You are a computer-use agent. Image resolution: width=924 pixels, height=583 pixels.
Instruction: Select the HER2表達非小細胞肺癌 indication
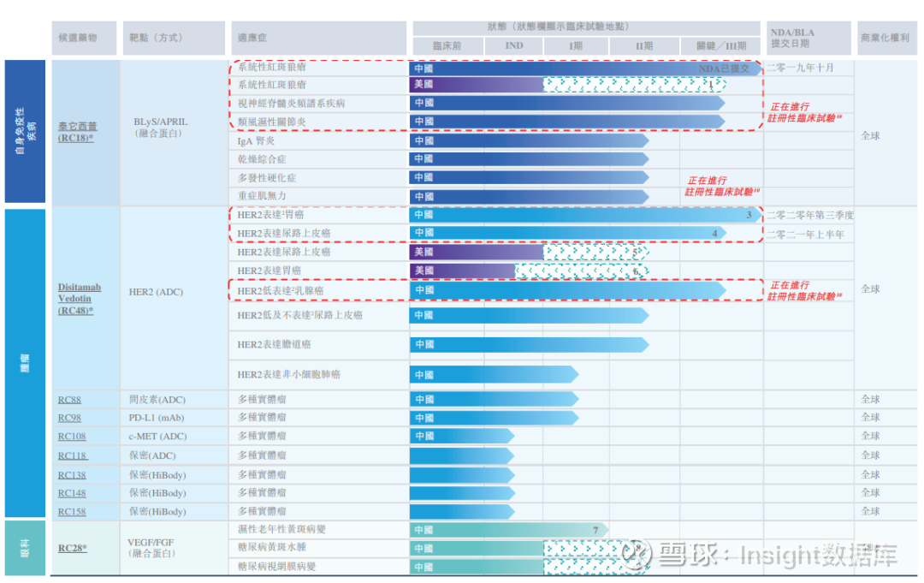tap(289, 374)
